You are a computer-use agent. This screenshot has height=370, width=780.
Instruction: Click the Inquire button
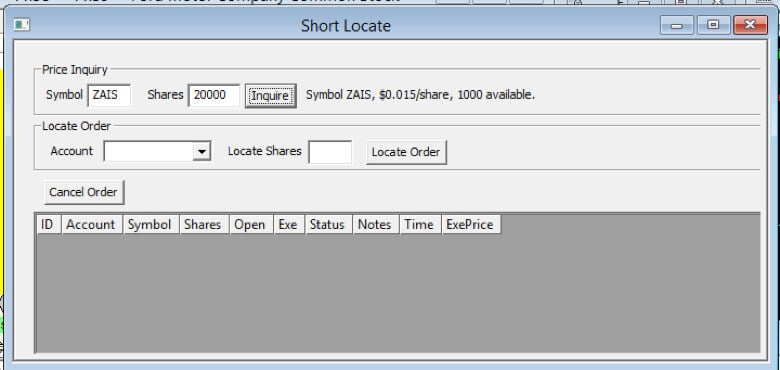tap(271, 95)
